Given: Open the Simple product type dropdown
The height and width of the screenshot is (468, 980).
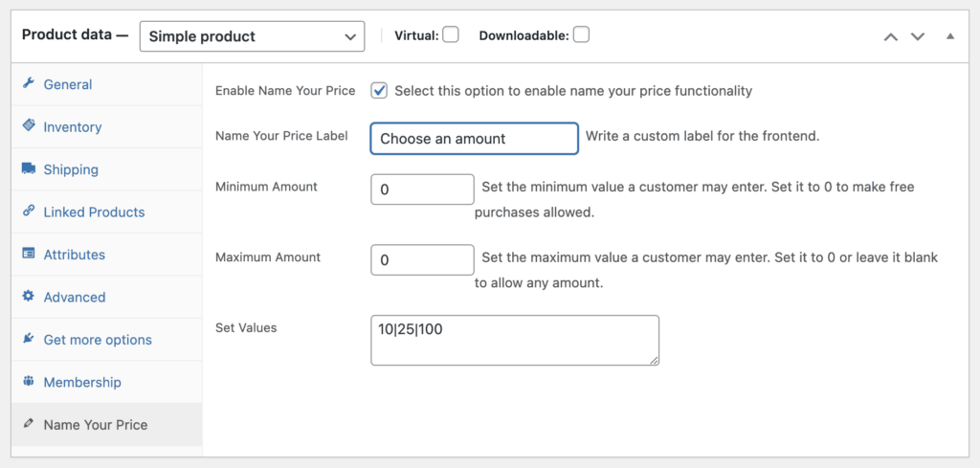Looking at the screenshot, I should tap(252, 36).
